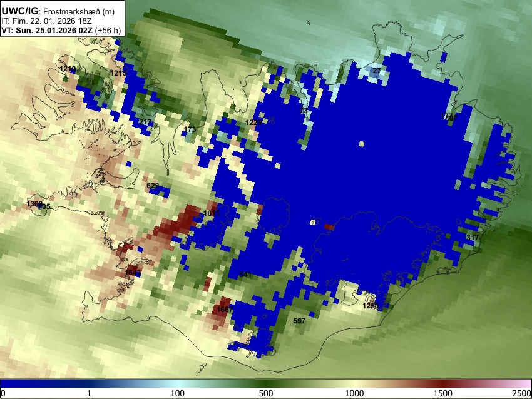Click the map value label 1667
The width and height of the screenshot is (532, 399).
[225, 310]
